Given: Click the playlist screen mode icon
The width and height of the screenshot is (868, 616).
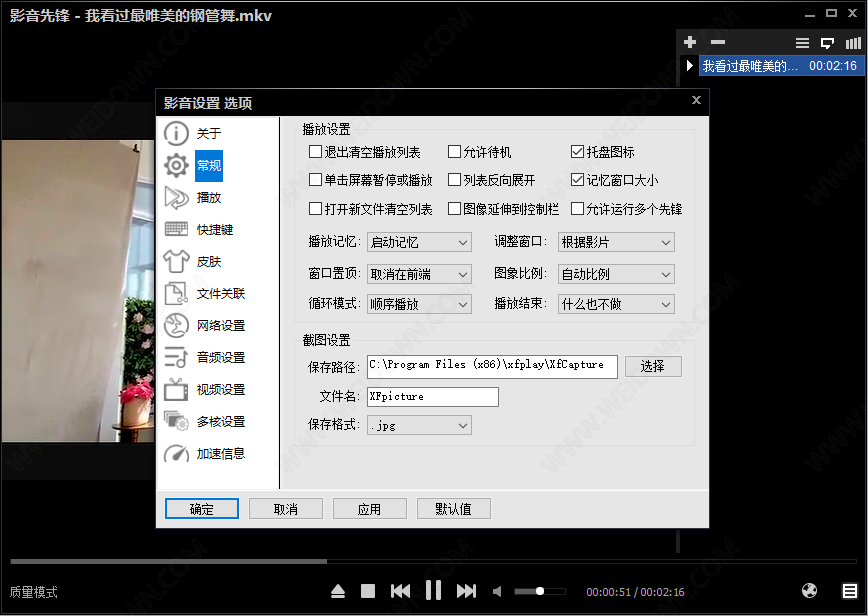Looking at the screenshot, I should pyautogui.click(x=828, y=43).
